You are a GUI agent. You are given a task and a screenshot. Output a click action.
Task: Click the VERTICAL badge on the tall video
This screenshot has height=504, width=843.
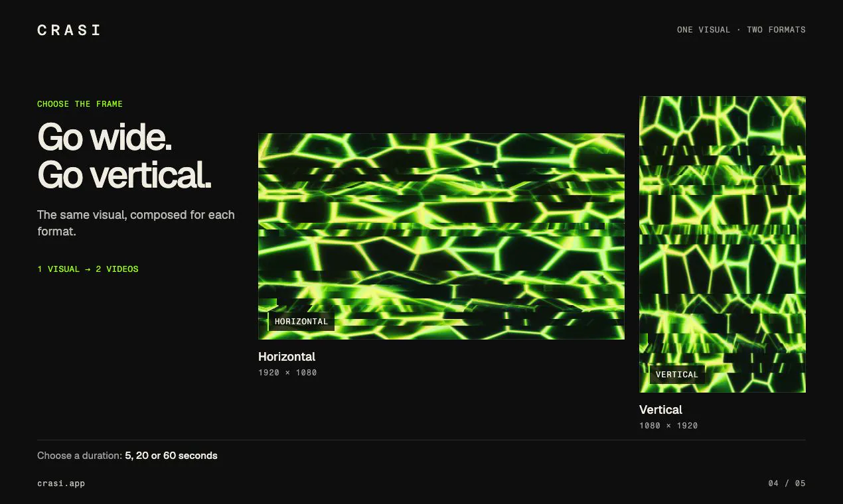[677, 375]
